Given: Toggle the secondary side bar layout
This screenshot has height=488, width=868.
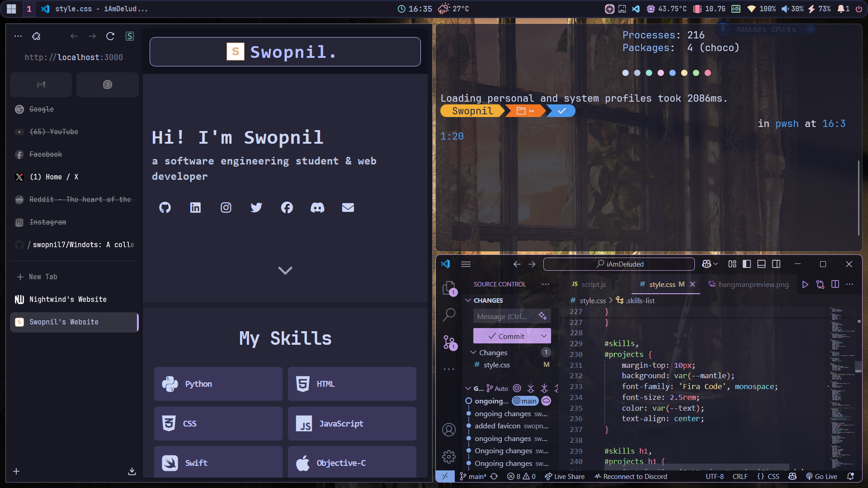Looking at the screenshot, I should pos(776,264).
